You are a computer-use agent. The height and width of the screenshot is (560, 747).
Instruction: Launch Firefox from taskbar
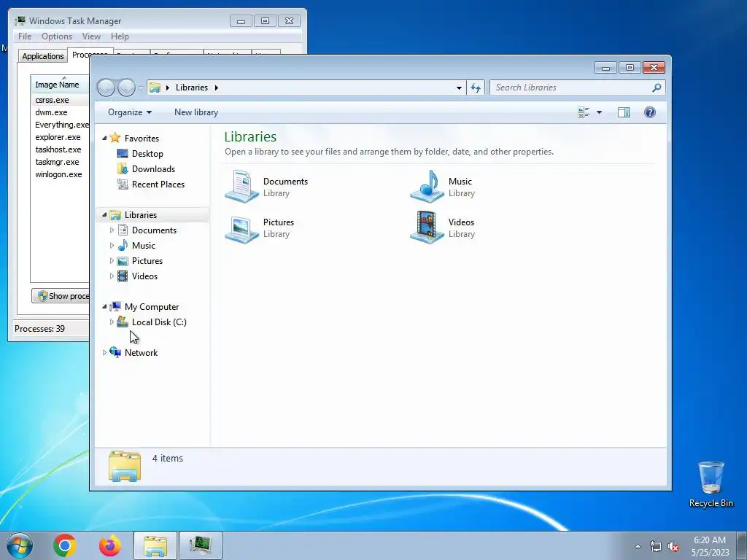point(110,545)
